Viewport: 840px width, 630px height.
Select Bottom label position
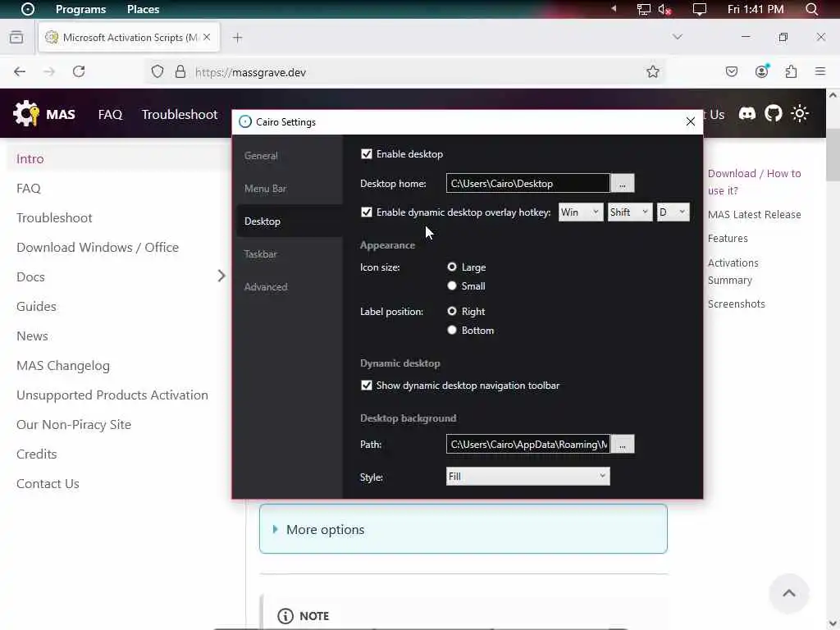(x=452, y=330)
